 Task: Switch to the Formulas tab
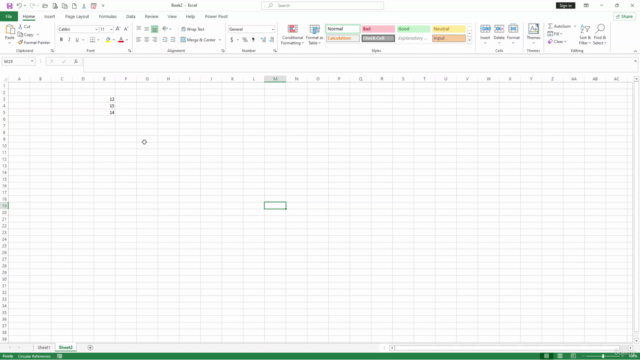coord(107,17)
